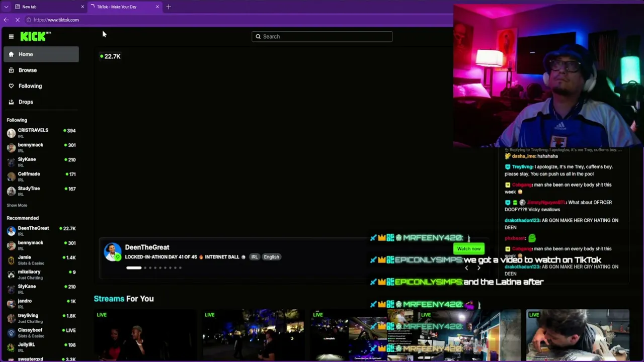Open Cellfmade channel avatar

[x=11, y=176]
